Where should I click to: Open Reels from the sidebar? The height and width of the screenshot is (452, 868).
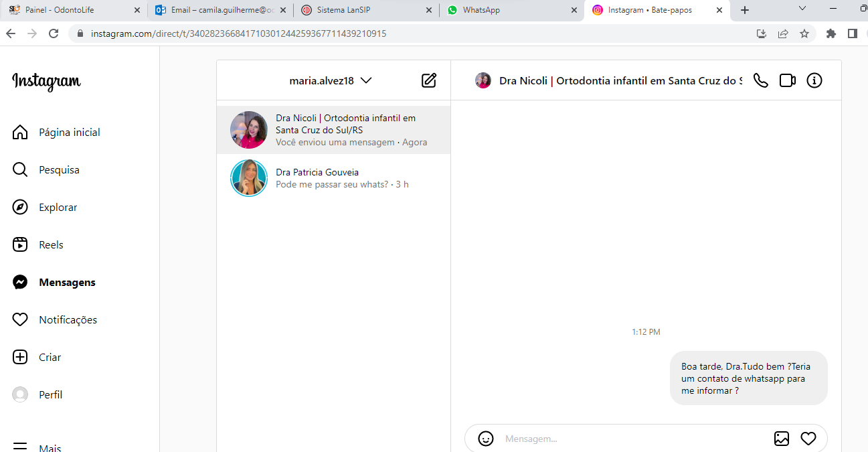(51, 245)
